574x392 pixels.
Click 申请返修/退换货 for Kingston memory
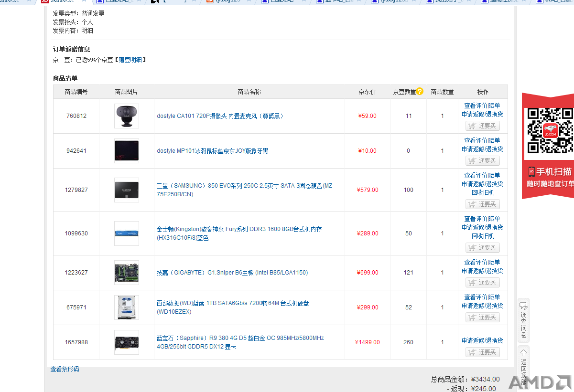point(482,228)
